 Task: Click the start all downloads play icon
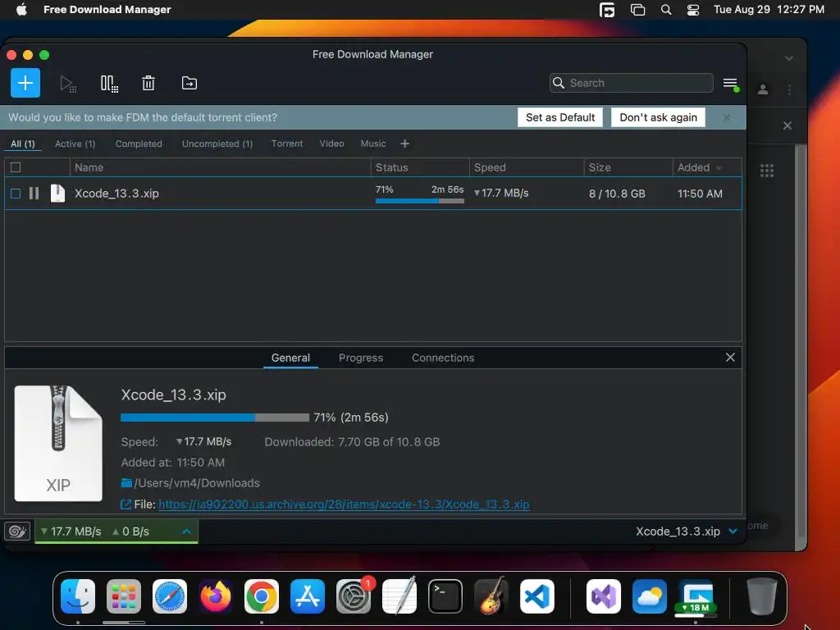67,84
